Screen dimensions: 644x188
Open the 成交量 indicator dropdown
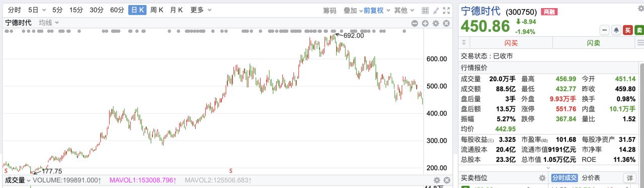(x=18, y=180)
